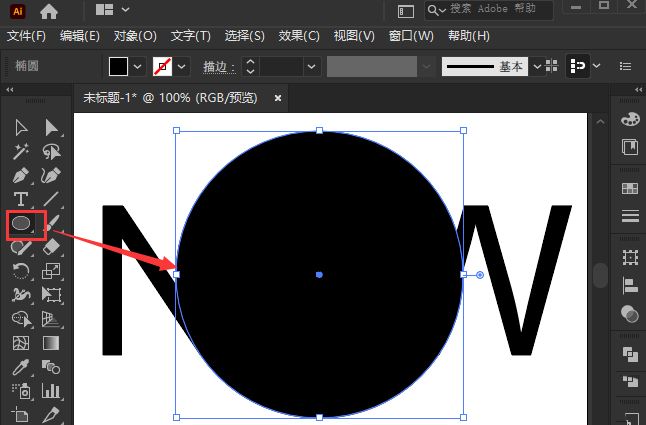Viewport: 646px width, 425px height.
Task: Select the Artboard tool
Action: [21, 414]
